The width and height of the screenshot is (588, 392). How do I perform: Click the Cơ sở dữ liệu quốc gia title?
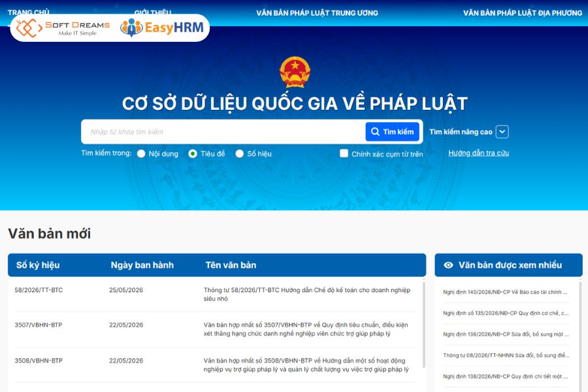click(295, 103)
